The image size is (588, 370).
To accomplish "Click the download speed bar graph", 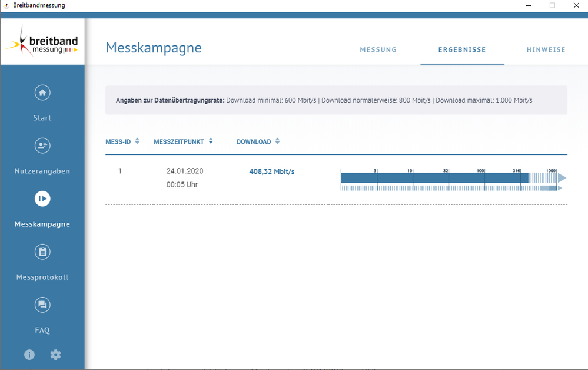I will tap(453, 180).
